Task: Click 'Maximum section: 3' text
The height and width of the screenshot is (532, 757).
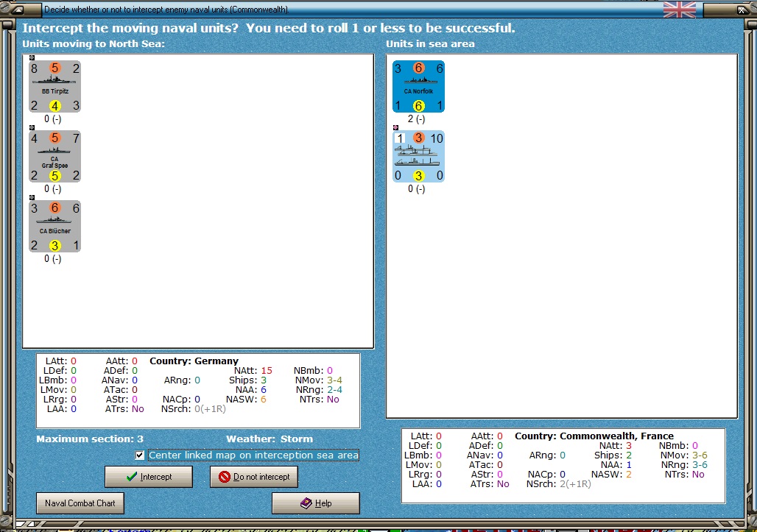Action: pyautogui.click(x=90, y=439)
